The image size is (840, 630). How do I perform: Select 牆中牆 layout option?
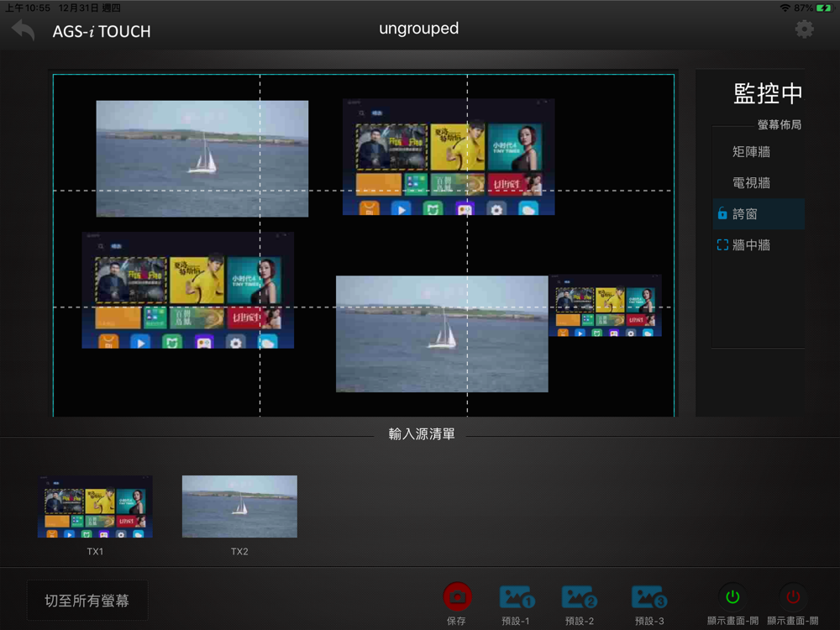[x=751, y=244]
